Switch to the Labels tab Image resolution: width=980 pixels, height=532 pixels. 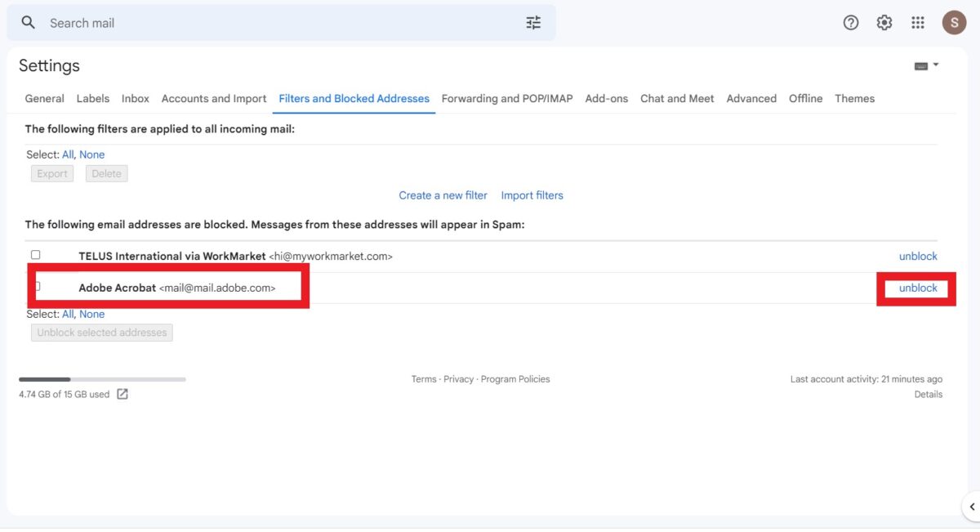[x=93, y=98]
